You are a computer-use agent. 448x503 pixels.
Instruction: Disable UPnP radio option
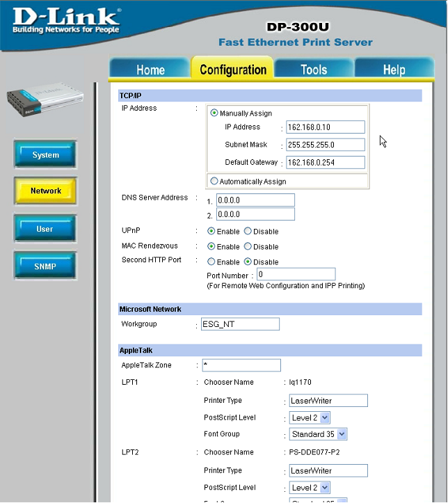pyautogui.click(x=248, y=232)
